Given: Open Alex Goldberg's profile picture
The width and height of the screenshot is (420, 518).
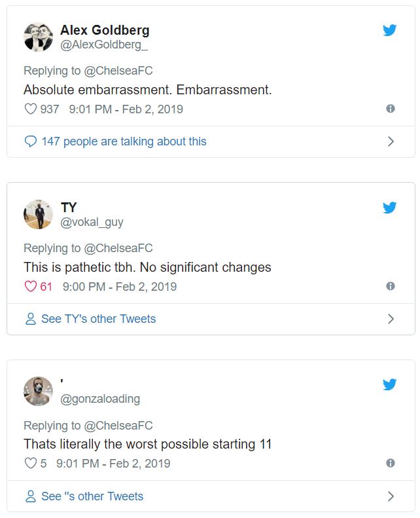Looking at the screenshot, I should 39,37.
